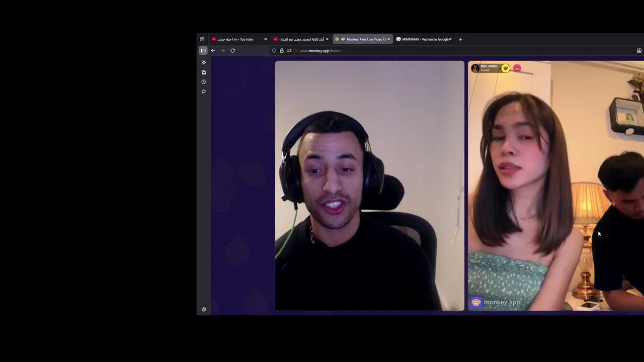Click the Max valdez name label

[x=489, y=66]
